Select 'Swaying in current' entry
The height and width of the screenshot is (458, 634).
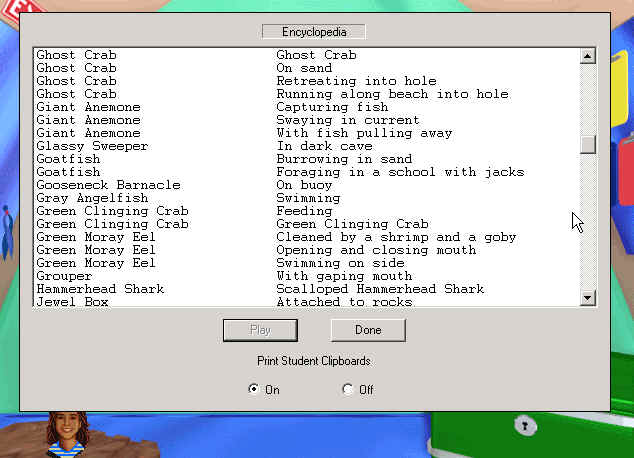click(306, 120)
